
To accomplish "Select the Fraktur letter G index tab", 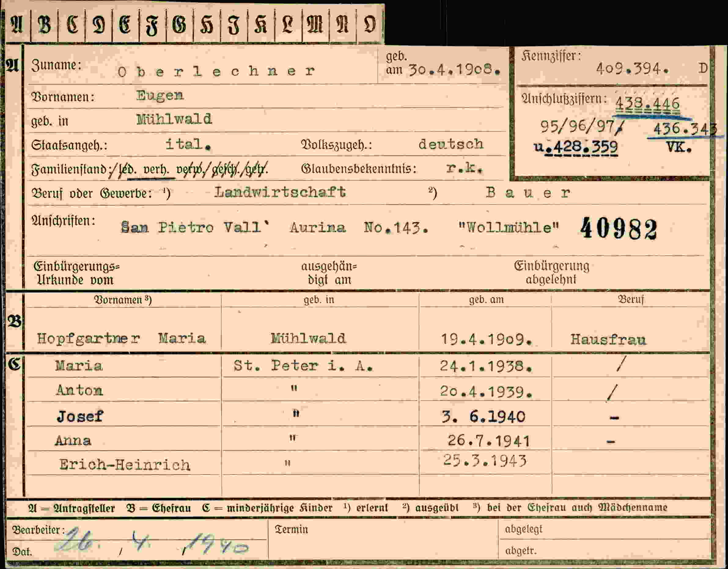I will 179,25.
